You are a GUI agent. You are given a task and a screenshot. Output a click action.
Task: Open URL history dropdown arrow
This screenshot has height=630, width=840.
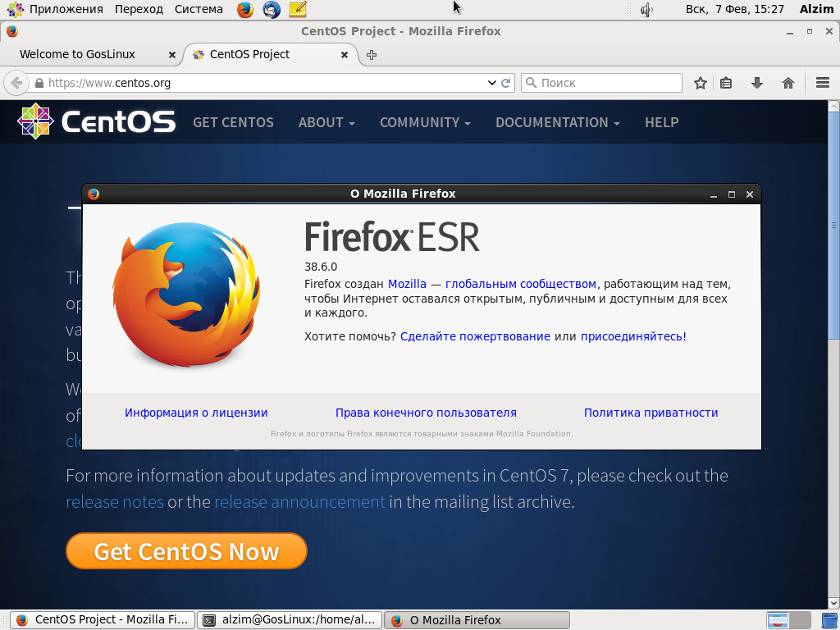click(492, 83)
